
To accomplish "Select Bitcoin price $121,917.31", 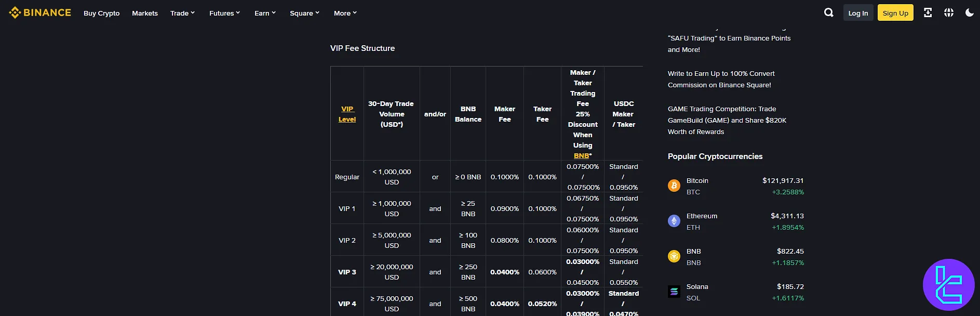I will (x=783, y=180).
